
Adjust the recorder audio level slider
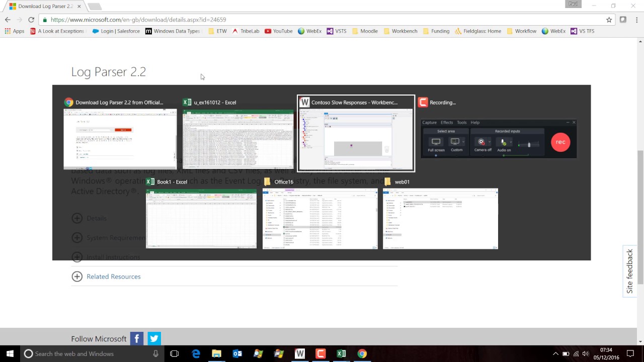click(x=528, y=144)
